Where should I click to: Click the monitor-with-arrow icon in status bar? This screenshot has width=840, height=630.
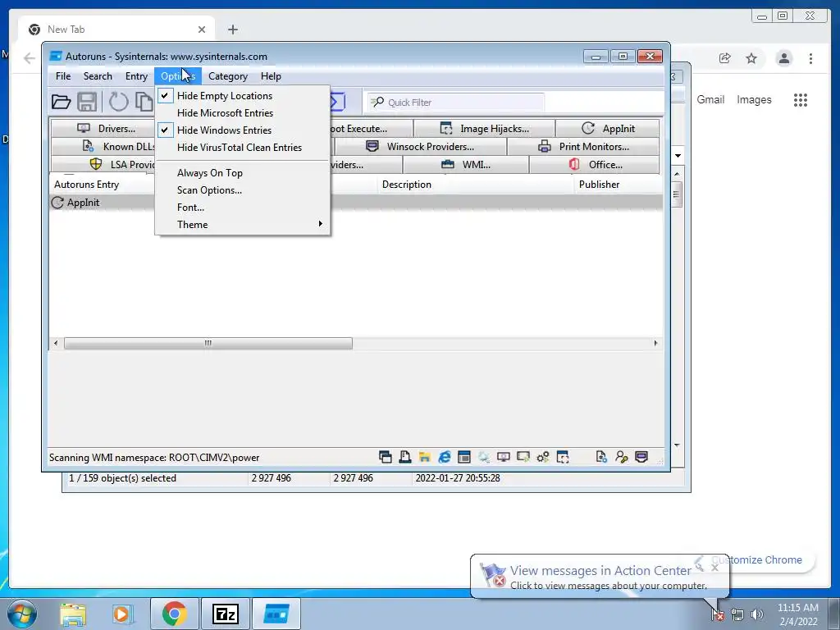pyautogui.click(x=523, y=457)
